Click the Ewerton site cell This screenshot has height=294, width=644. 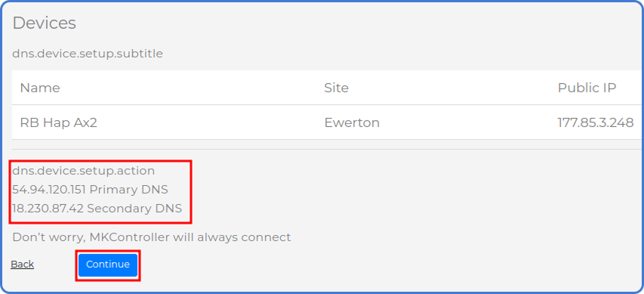click(x=352, y=122)
